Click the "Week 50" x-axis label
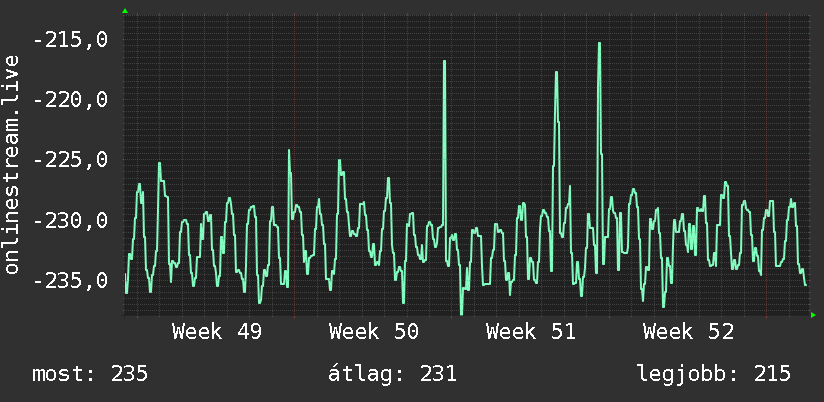The height and width of the screenshot is (402, 824). pyautogui.click(x=374, y=332)
